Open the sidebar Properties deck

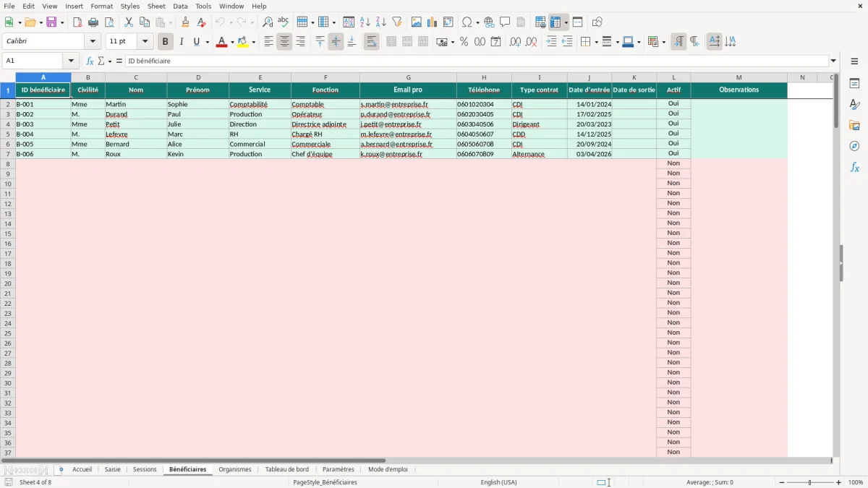854,83
